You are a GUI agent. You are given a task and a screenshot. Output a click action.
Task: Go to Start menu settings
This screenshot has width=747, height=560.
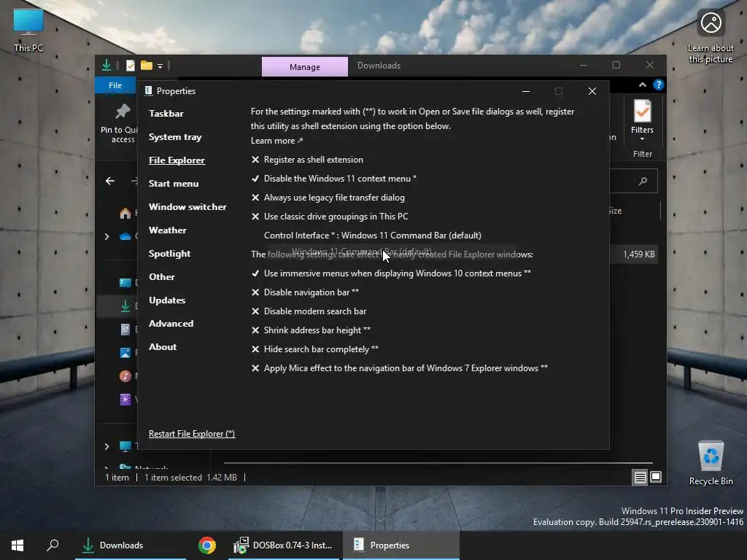[174, 183]
